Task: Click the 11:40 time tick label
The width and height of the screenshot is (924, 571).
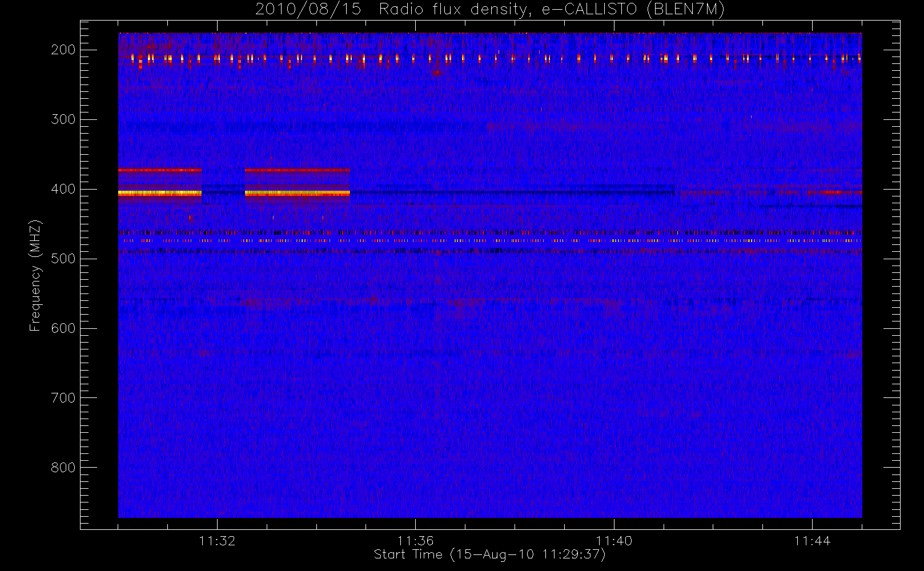Action: click(614, 541)
